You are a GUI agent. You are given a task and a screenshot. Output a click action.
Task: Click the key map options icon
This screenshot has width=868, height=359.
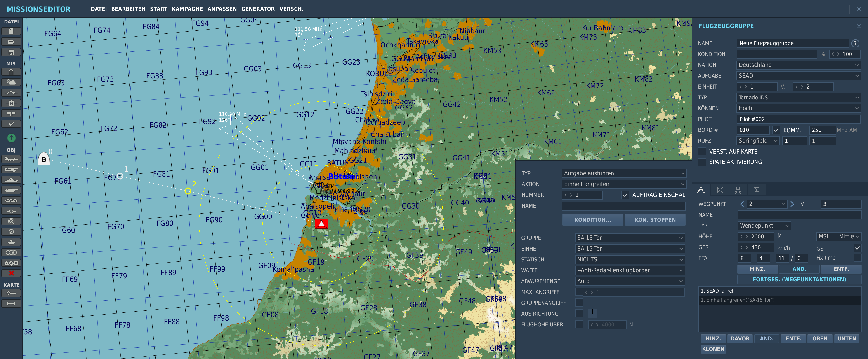click(x=11, y=294)
